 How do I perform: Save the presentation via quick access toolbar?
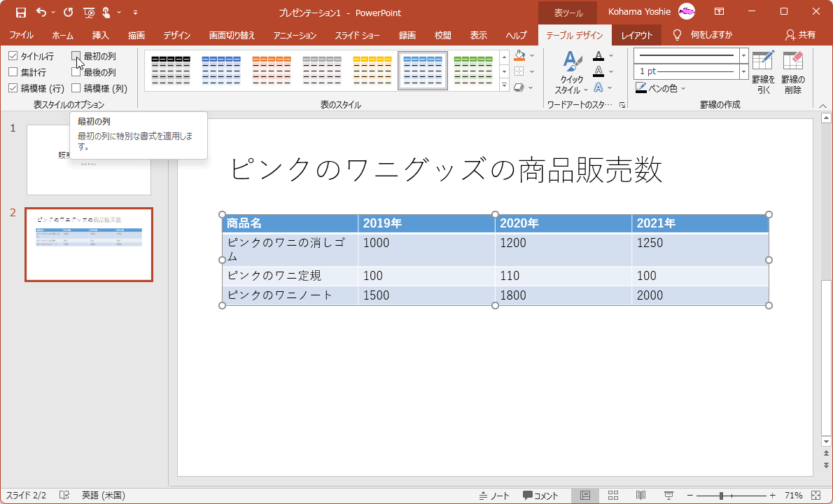pos(20,13)
